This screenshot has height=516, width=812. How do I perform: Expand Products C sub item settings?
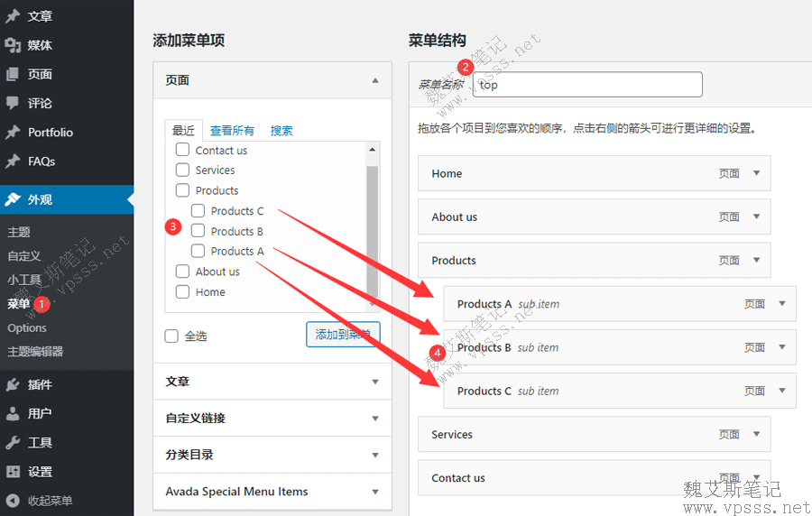[782, 391]
